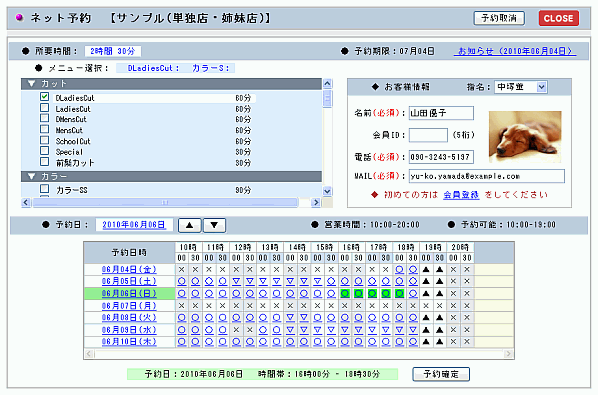This screenshot has width=598, height=395.
Task: Click the 会員ID input field
Action: click(x=428, y=135)
